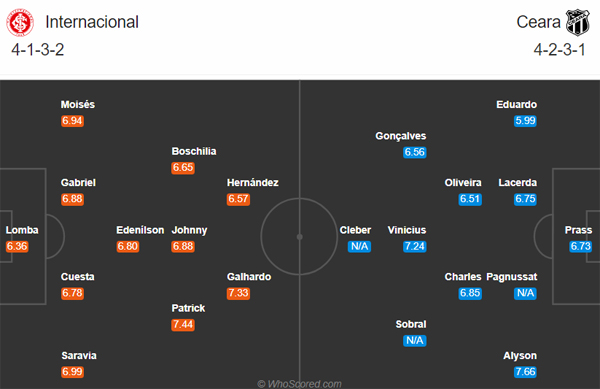The image size is (600, 389).
Task: Click the Internacional club crest logo
Action: (x=20, y=23)
